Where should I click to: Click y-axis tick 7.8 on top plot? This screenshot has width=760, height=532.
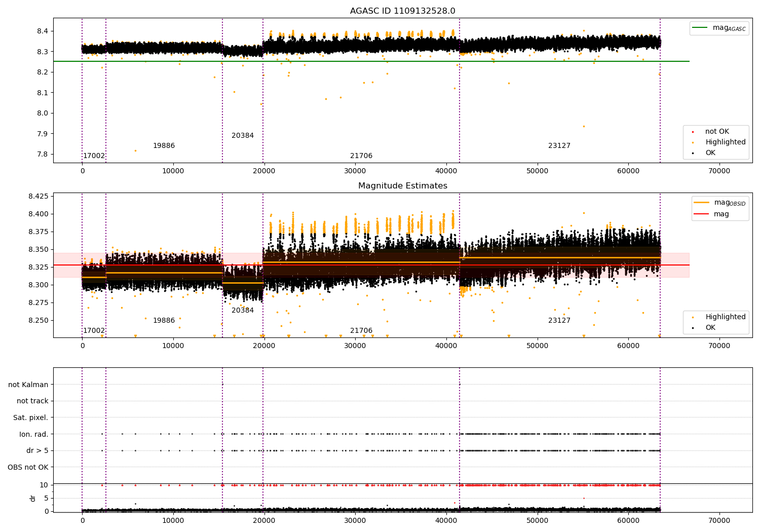(43, 155)
